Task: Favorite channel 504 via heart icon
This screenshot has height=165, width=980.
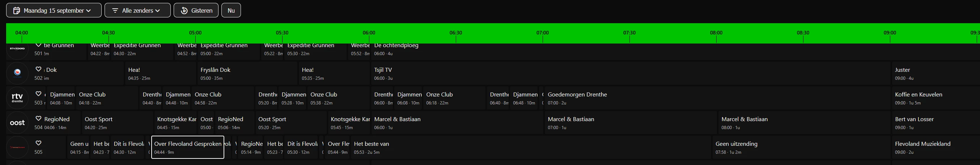Action: click(38, 119)
